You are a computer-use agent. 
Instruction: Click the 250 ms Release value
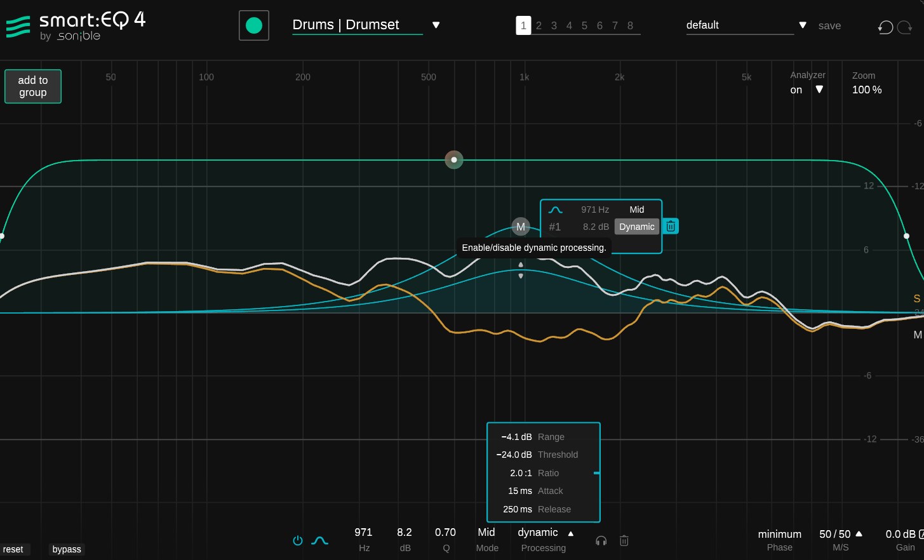[518, 509]
